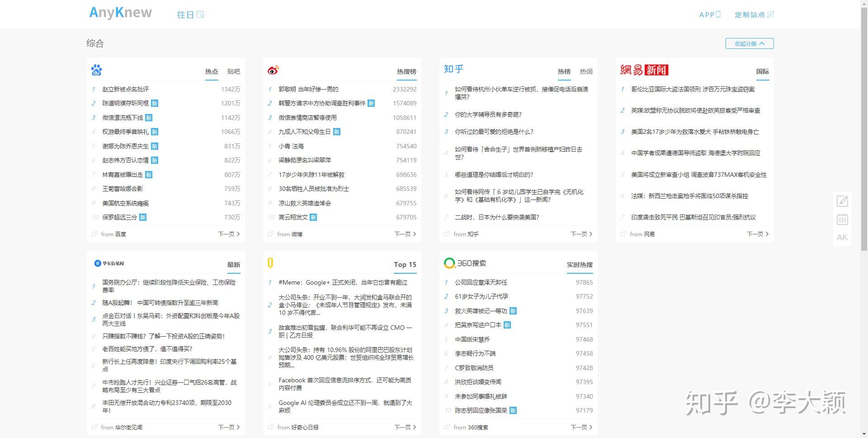This screenshot has width=868, height=438.
Task: Open Zhihu question 二战时,日本为什么要突袭美国?
Action: 497,217
